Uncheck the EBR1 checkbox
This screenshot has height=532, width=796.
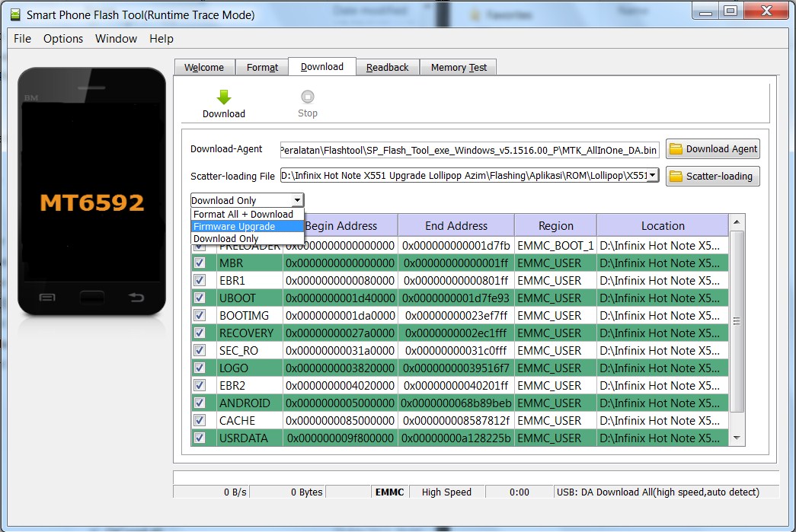coord(200,280)
